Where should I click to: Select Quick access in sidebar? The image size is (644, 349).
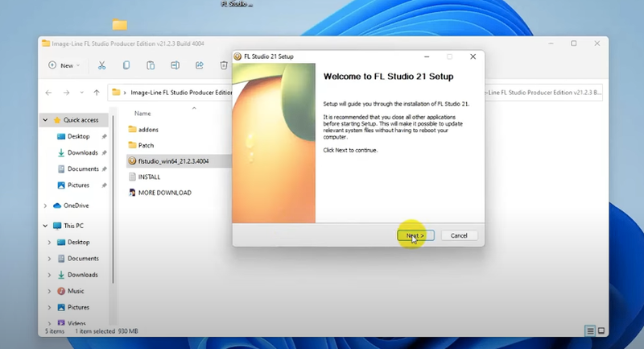[80, 120]
